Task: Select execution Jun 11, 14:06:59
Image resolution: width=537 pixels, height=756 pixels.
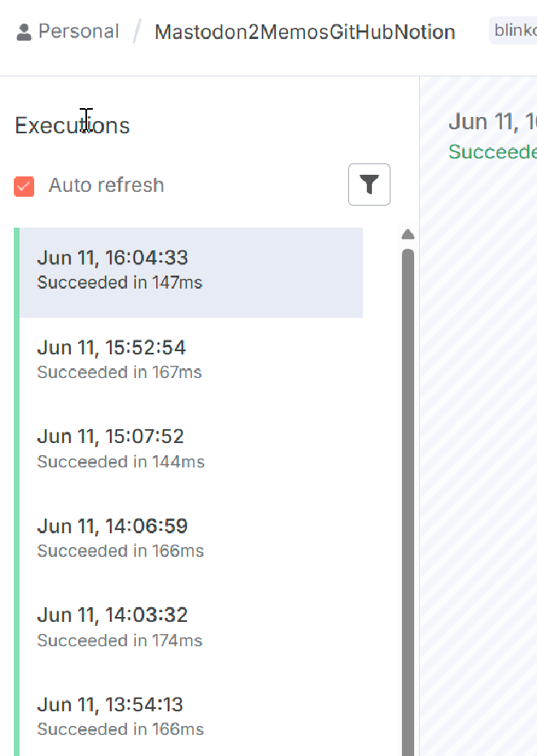Action: coord(191,538)
